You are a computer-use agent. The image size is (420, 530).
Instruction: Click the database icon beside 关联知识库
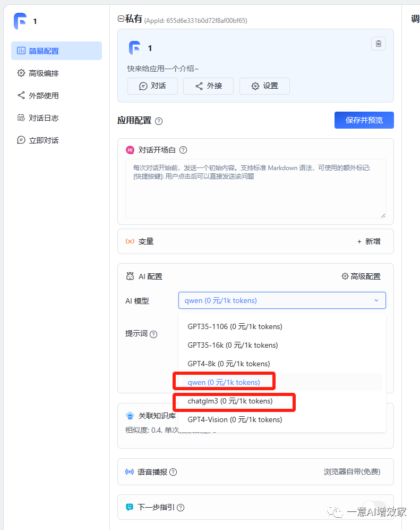point(130,416)
